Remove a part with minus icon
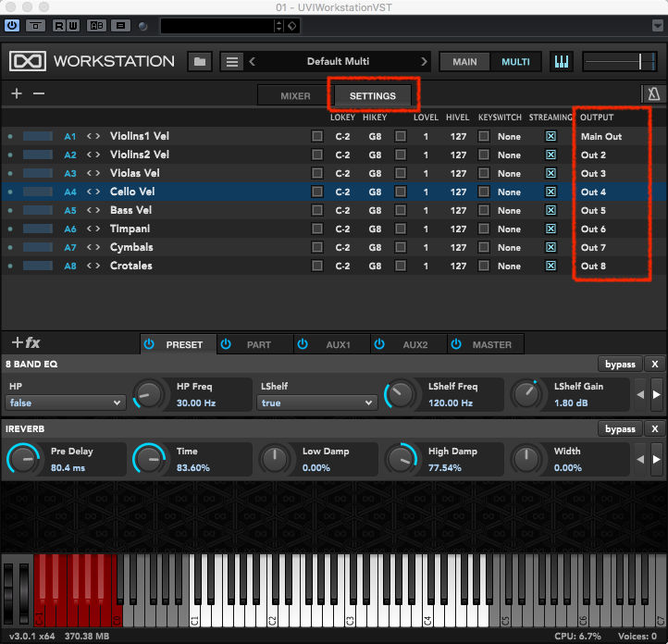Screen dimensions: 668x644 (39, 93)
